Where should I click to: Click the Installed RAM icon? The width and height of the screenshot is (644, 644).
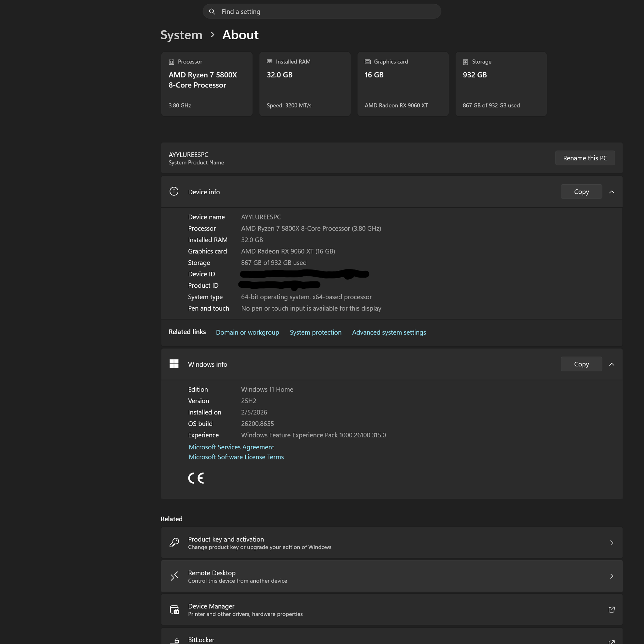click(x=269, y=62)
